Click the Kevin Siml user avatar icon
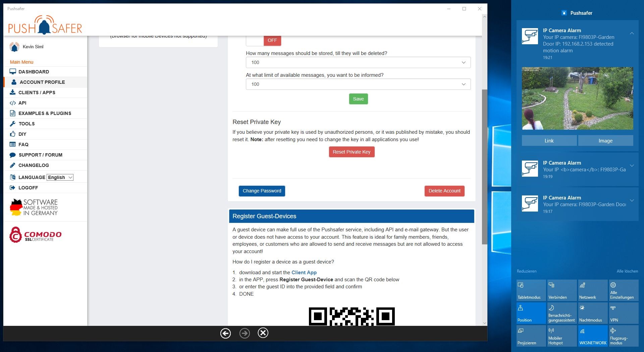Image resolution: width=644 pixels, height=352 pixels. [x=14, y=47]
